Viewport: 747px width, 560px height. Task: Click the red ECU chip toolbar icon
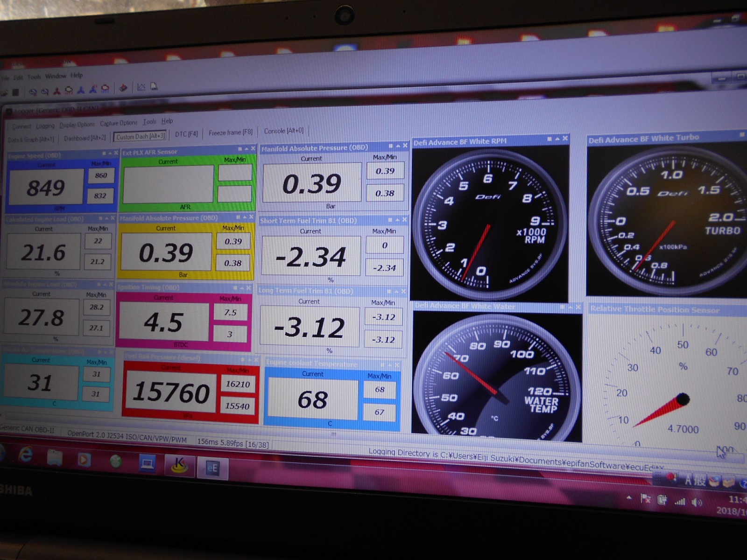point(123,88)
